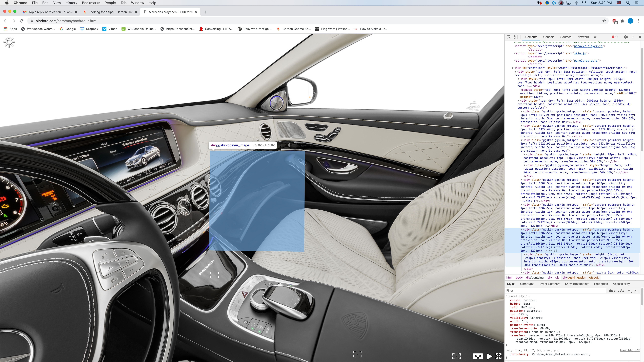
Task: Open the Properties tab
Action: [601, 284]
